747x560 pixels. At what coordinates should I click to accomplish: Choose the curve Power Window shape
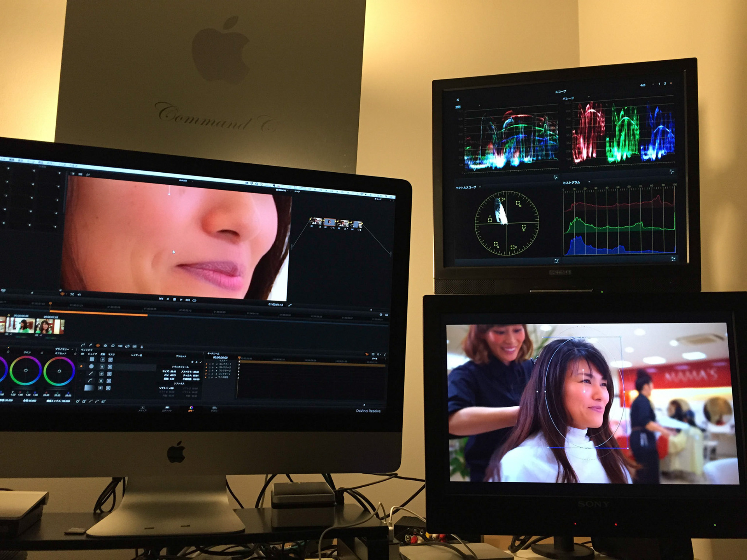click(90, 381)
